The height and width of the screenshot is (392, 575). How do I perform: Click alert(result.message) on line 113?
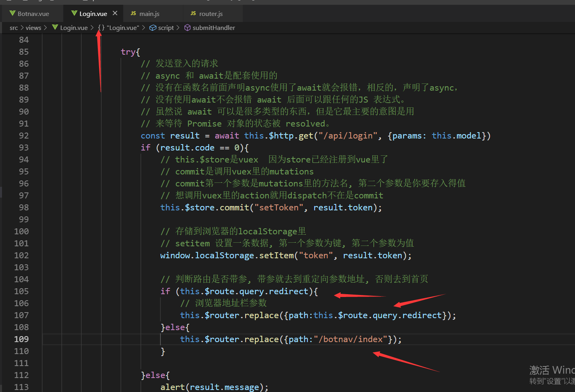(214, 387)
